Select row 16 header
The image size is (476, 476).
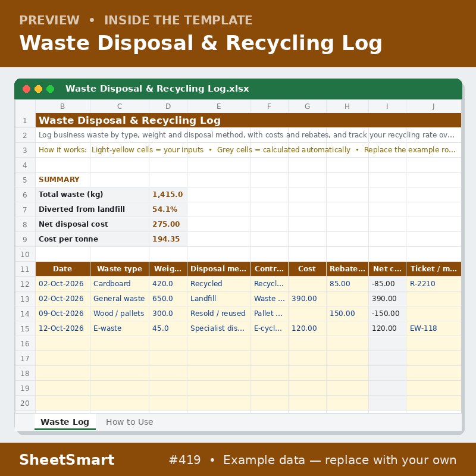(25, 344)
